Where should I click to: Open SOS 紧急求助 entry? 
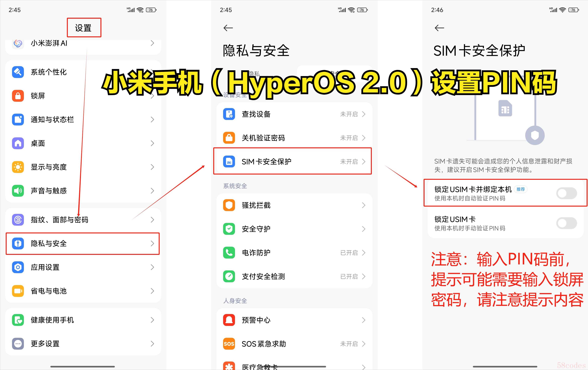tap(294, 344)
